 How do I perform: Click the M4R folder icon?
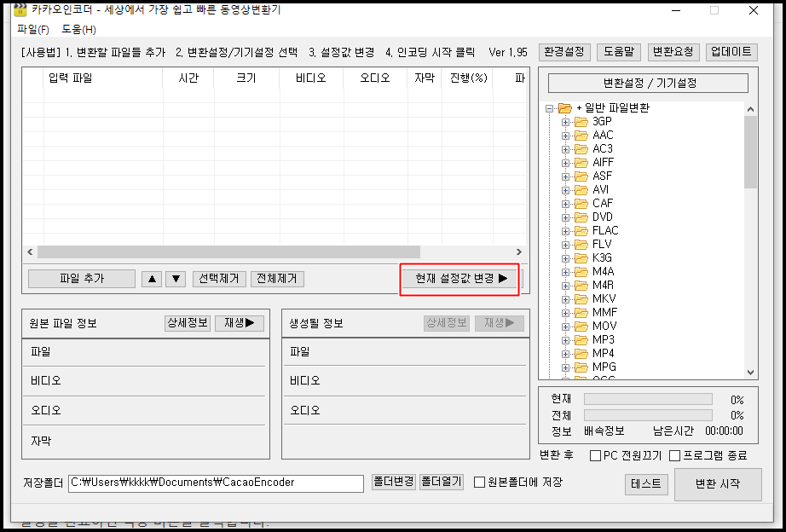[x=581, y=286]
